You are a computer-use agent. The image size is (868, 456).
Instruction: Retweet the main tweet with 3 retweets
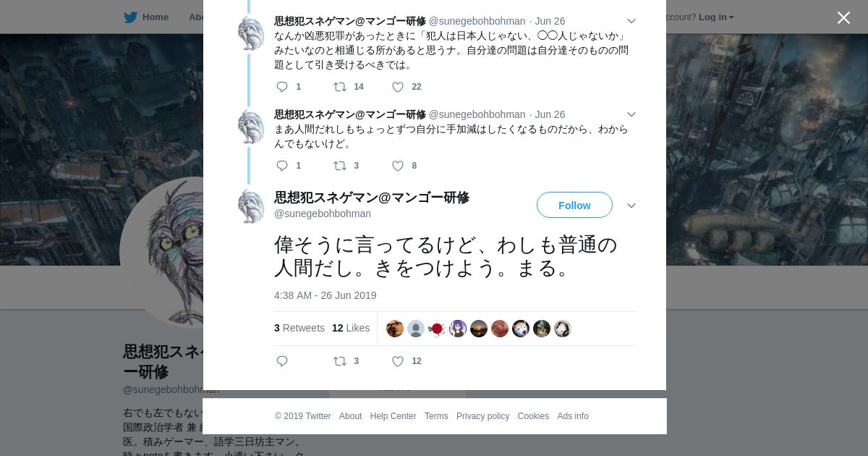[x=340, y=361]
